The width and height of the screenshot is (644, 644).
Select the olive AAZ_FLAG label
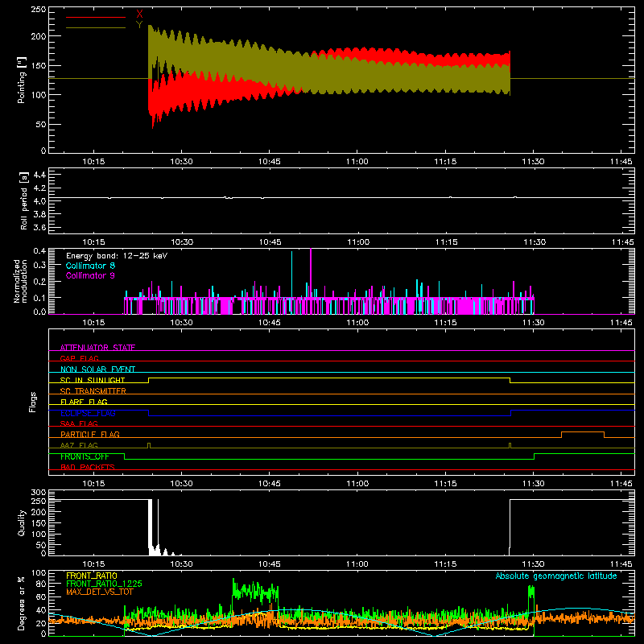click(x=79, y=445)
